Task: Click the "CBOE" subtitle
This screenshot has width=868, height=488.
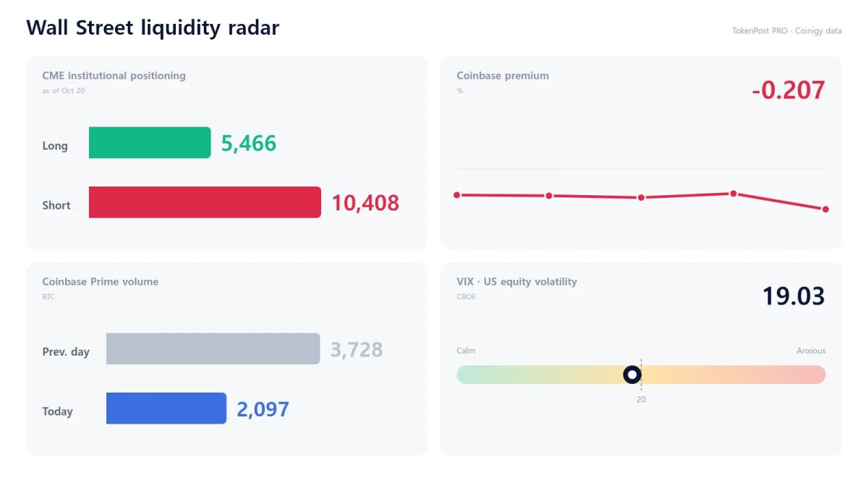Action: 467,296
